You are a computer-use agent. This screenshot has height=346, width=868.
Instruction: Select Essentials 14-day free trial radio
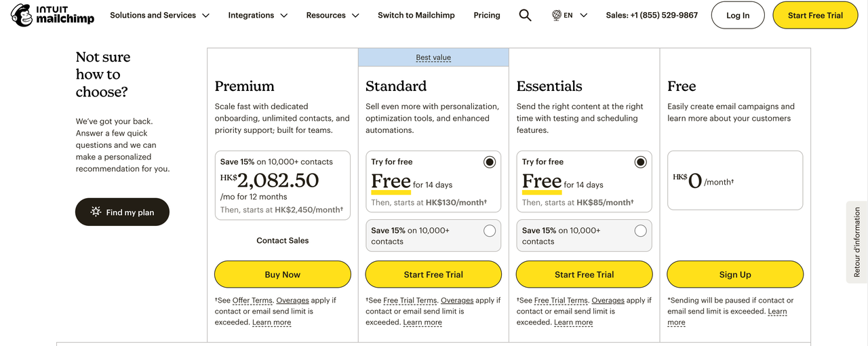[x=640, y=162]
